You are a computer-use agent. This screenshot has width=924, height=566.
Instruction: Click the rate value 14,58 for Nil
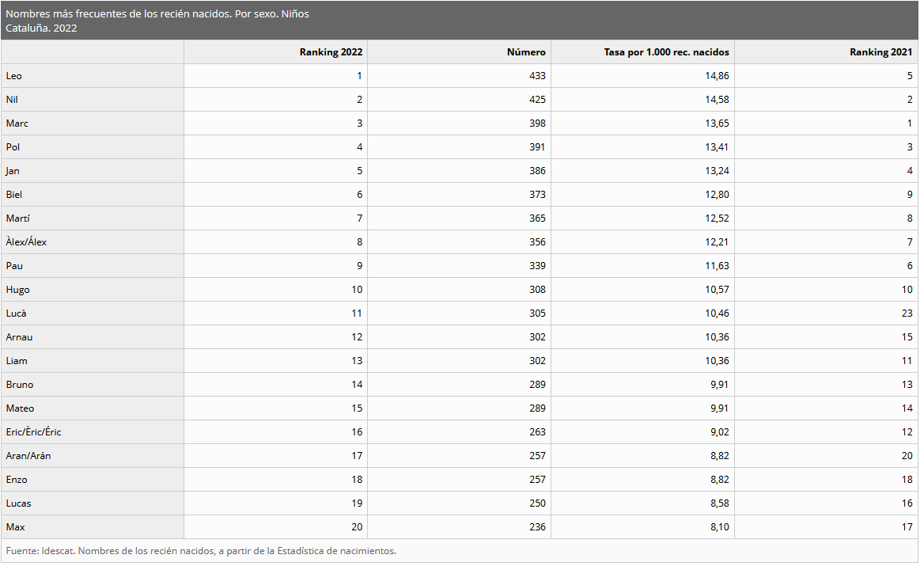[x=718, y=100]
